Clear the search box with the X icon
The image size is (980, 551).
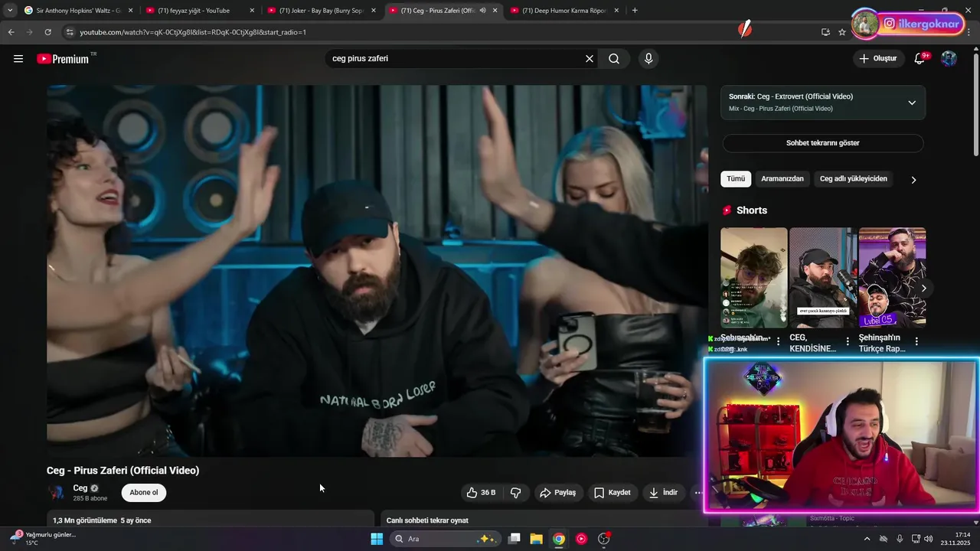tap(590, 59)
